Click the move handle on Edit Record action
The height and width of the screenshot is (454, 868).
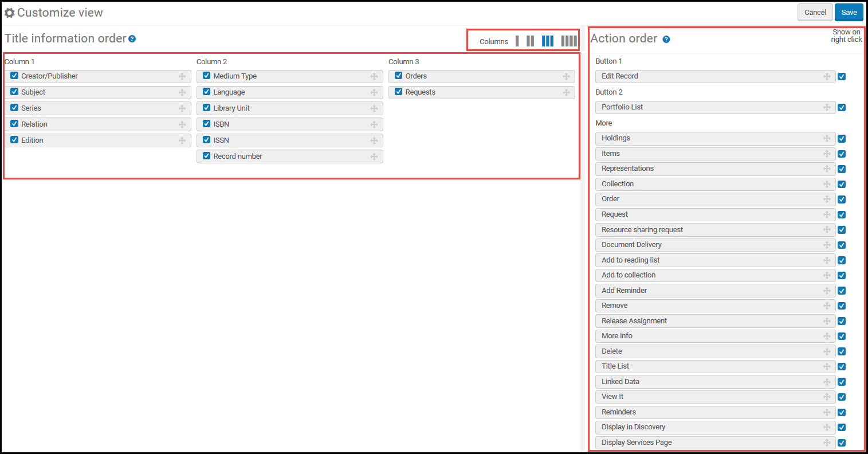(x=827, y=76)
